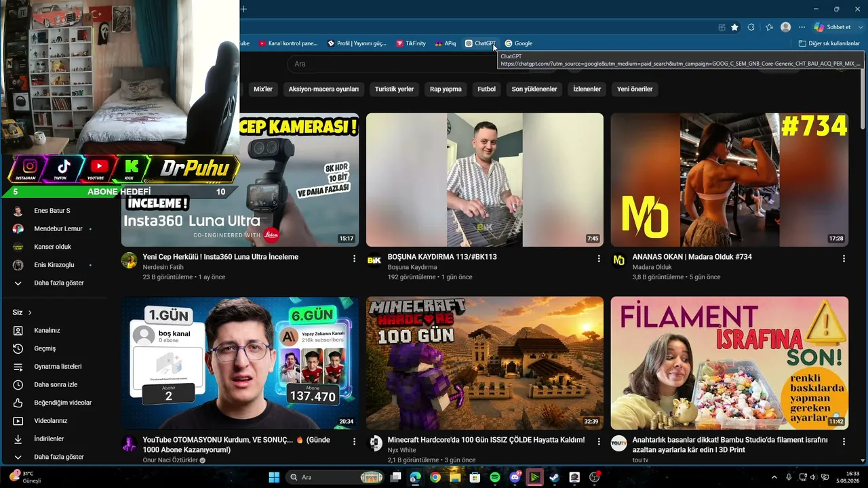Play the ANANAS OKAN #734 thumbnail

tap(730, 180)
